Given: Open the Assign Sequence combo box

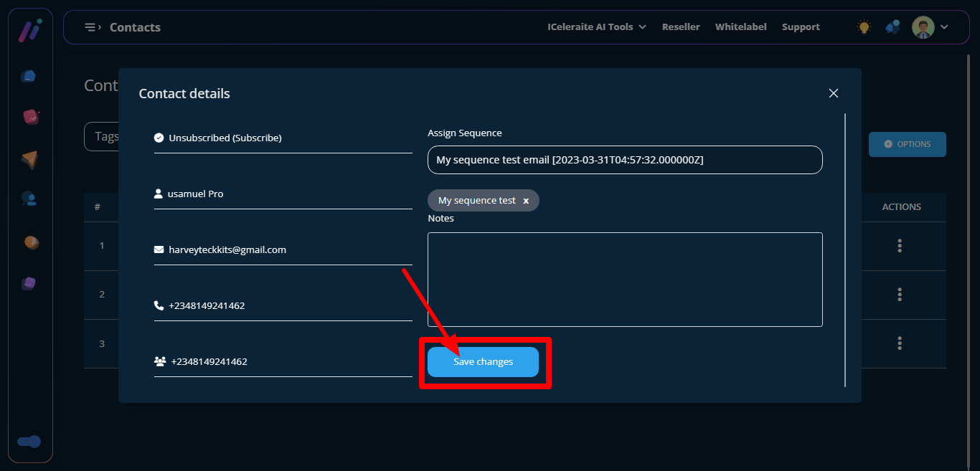Looking at the screenshot, I should pos(624,160).
